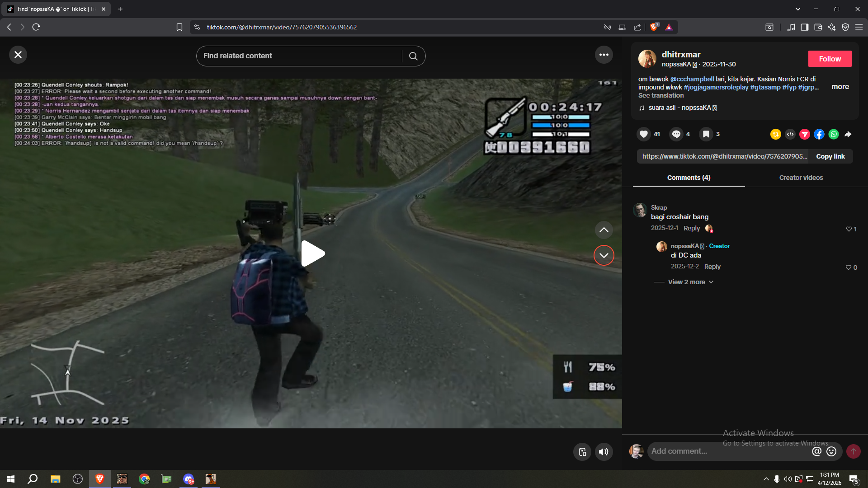Share the video to WhatsApp
Screen dimensions: 868x488
click(834, 134)
